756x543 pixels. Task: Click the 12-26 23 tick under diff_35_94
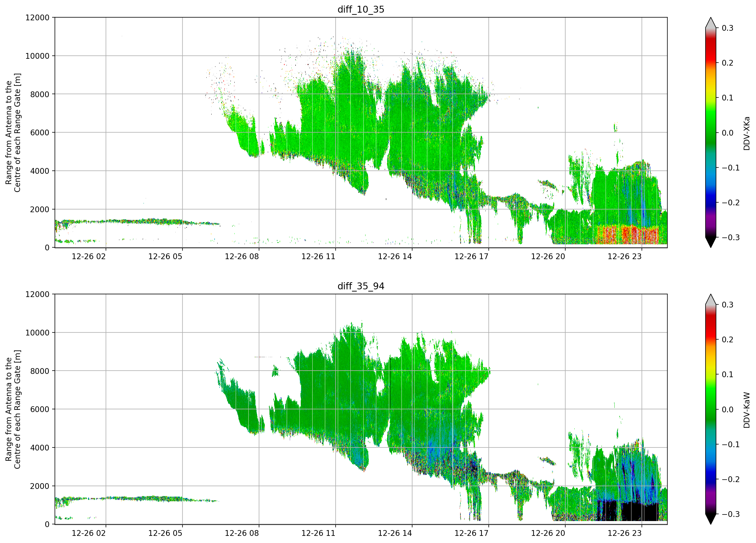(625, 533)
